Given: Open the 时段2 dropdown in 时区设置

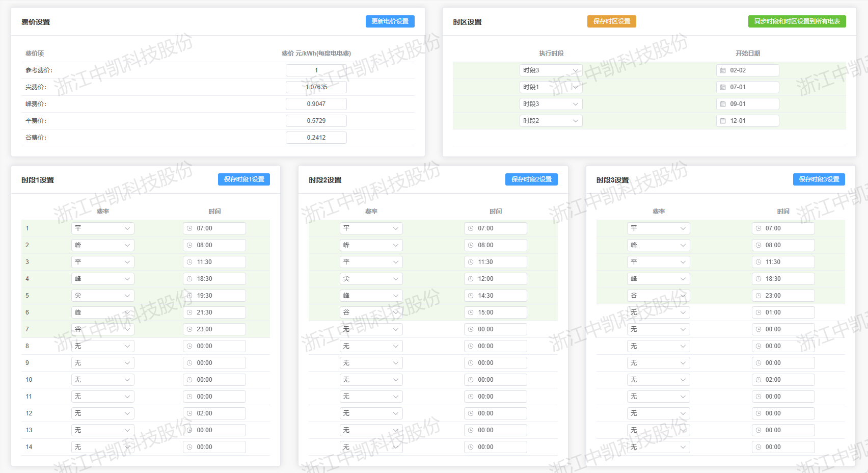Looking at the screenshot, I should [x=551, y=121].
